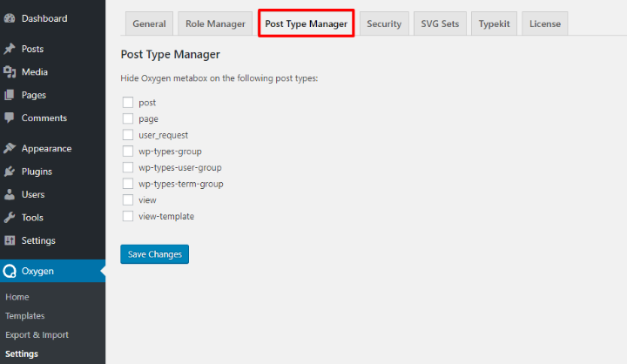Open the Oxygen Settings submenu link
The height and width of the screenshot is (364, 627).
(x=22, y=354)
